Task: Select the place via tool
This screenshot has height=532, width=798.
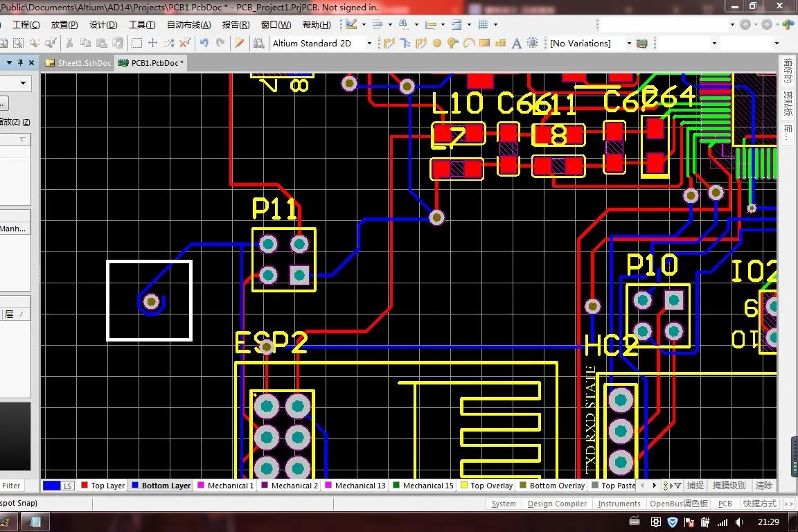Action: click(x=452, y=43)
